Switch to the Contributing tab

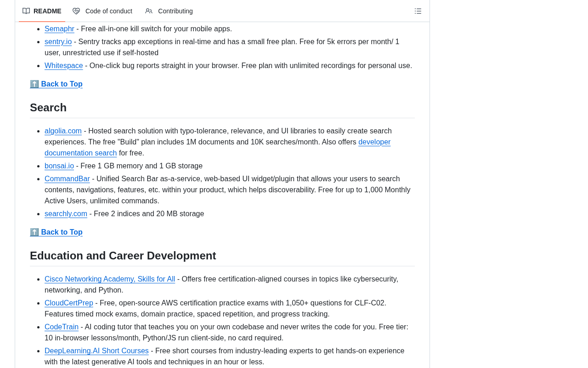coord(169,11)
